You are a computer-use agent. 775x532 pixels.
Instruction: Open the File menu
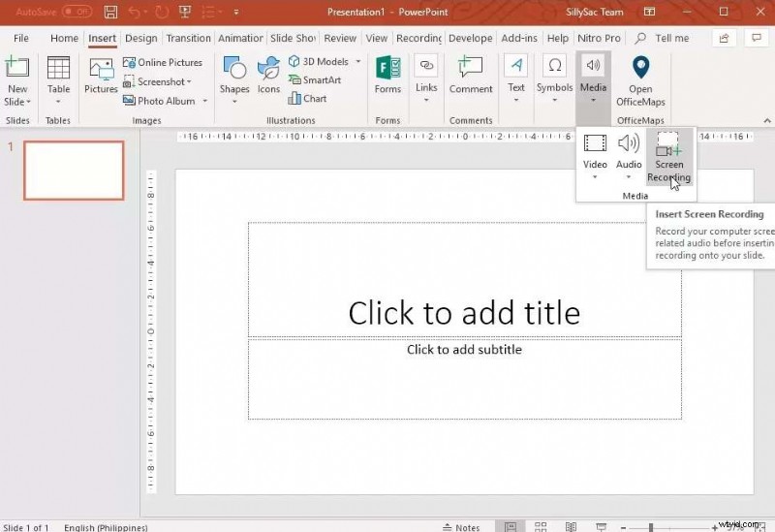tap(21, 38)
